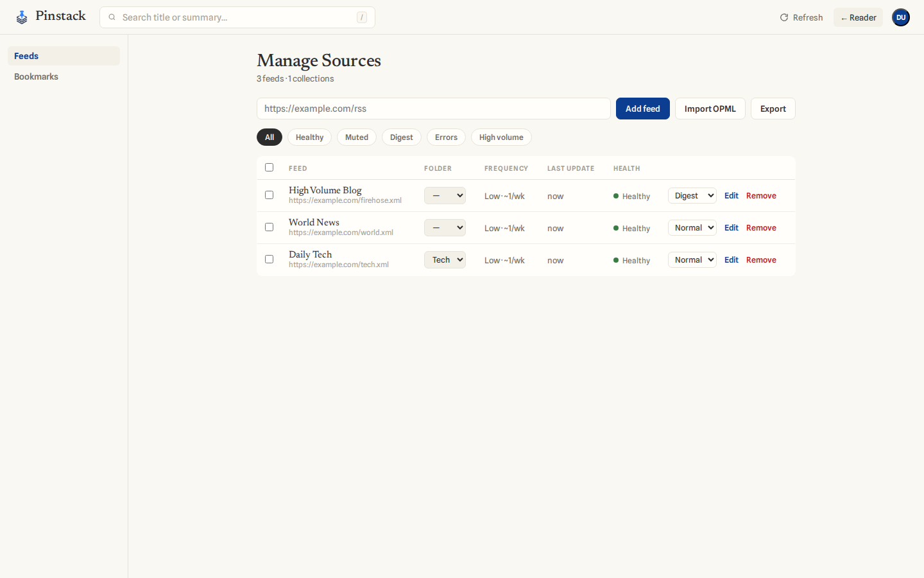Open the DU user avatar
Screen dimensions: 924x578
click(901, 17)
